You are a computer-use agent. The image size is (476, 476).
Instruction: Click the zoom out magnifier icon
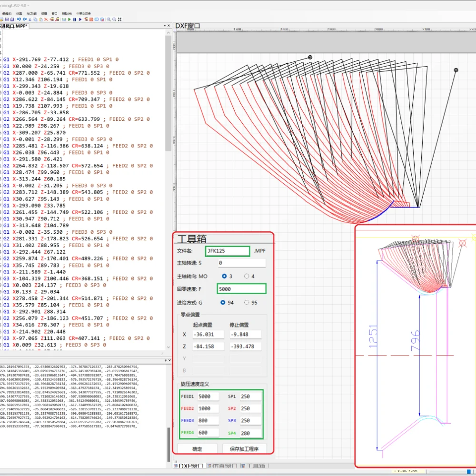tap(114, 20)
